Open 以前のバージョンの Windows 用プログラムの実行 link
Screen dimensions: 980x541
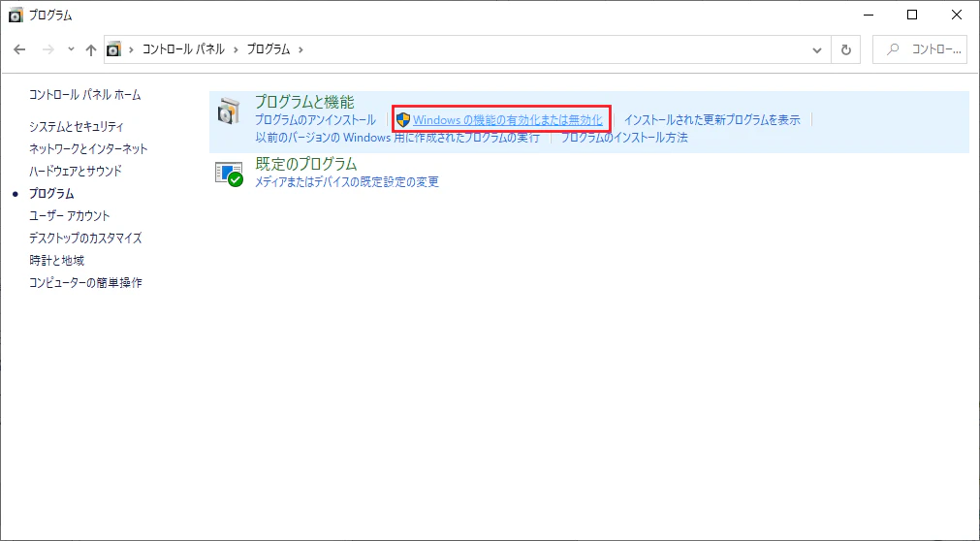(x=397, y=138)
